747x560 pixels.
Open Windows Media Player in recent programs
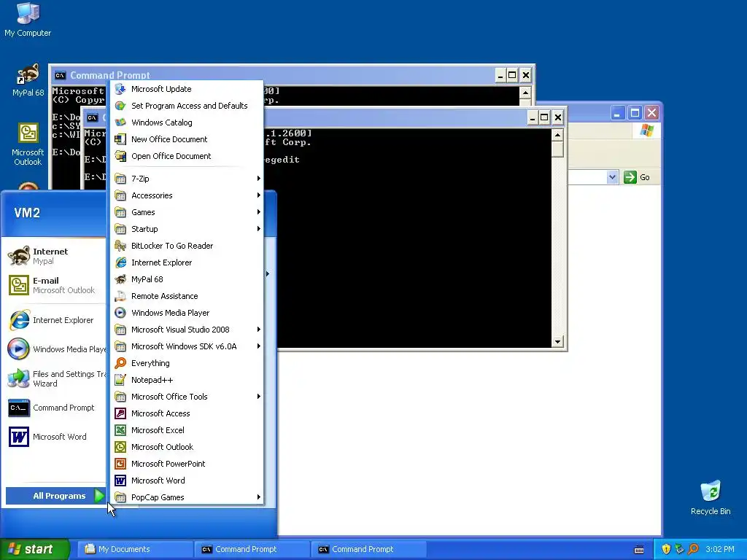(x=55, y=349)
